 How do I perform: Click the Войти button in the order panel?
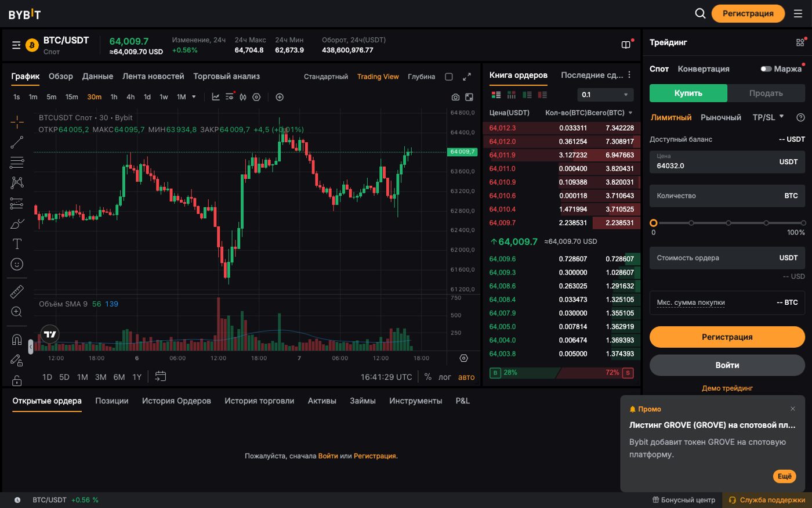coord(727,365)
